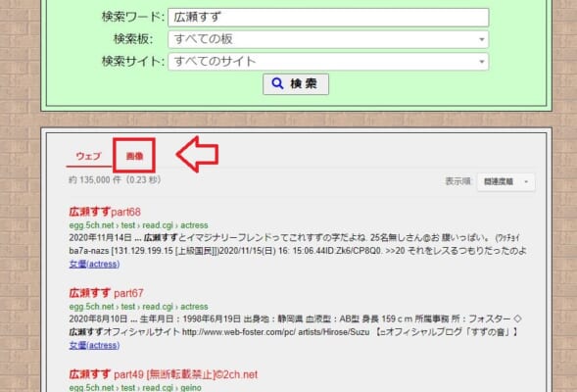The width and height of the screenshot is (577, 392).
Task: Open the 検索板 dropdown (すべての板)
Action: (328, 39)
